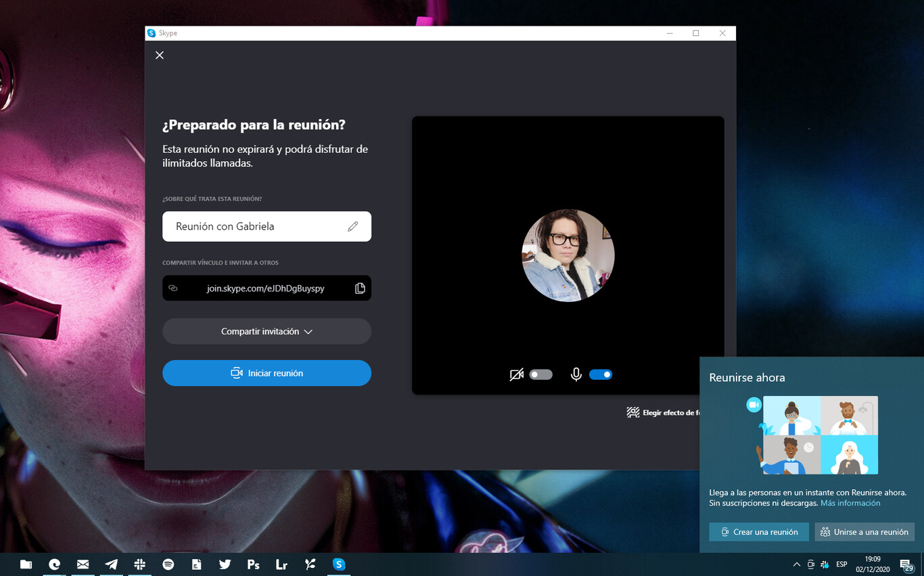Open the Más información link

coord(850,504)
